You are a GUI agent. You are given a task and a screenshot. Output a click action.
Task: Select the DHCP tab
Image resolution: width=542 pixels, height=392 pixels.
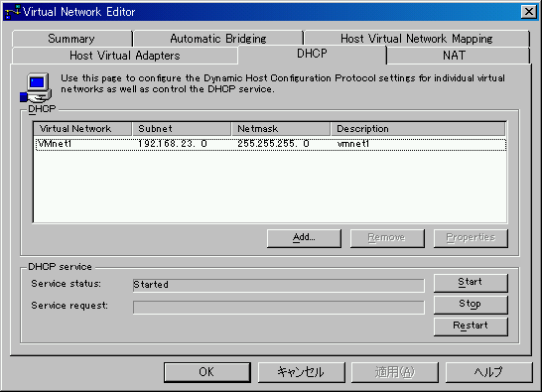tap(312, 54)
